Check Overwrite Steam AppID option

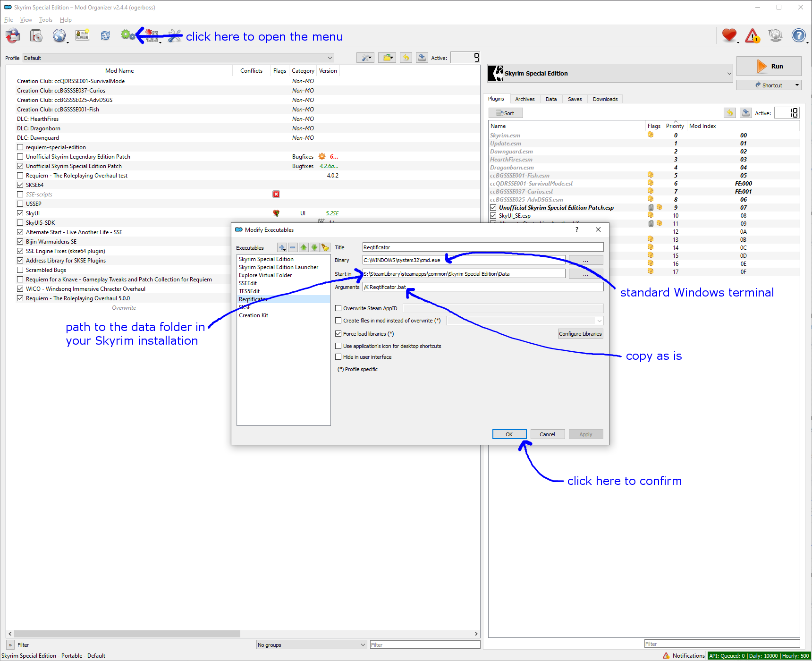[x=338, y=308]
